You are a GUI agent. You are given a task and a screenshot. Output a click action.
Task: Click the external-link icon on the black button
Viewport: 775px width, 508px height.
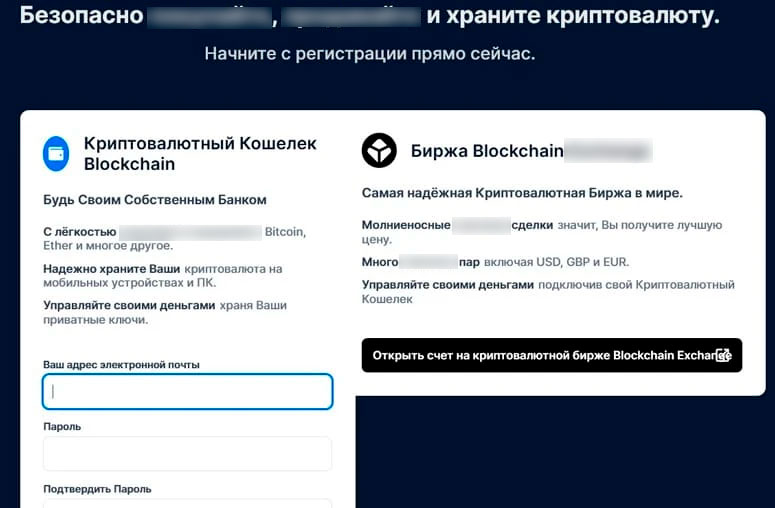click(722, 355)
